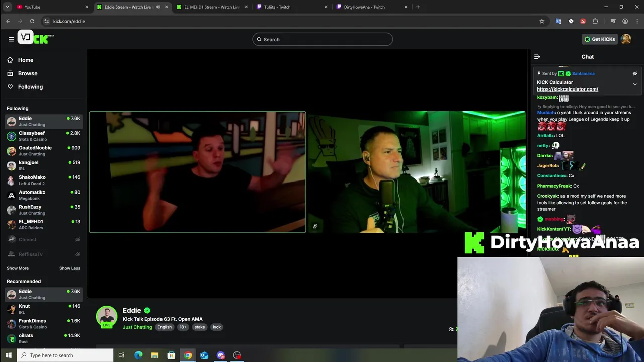Open Task View on taskbar
This screenshot has height=362, width=644.
point(121,355)
